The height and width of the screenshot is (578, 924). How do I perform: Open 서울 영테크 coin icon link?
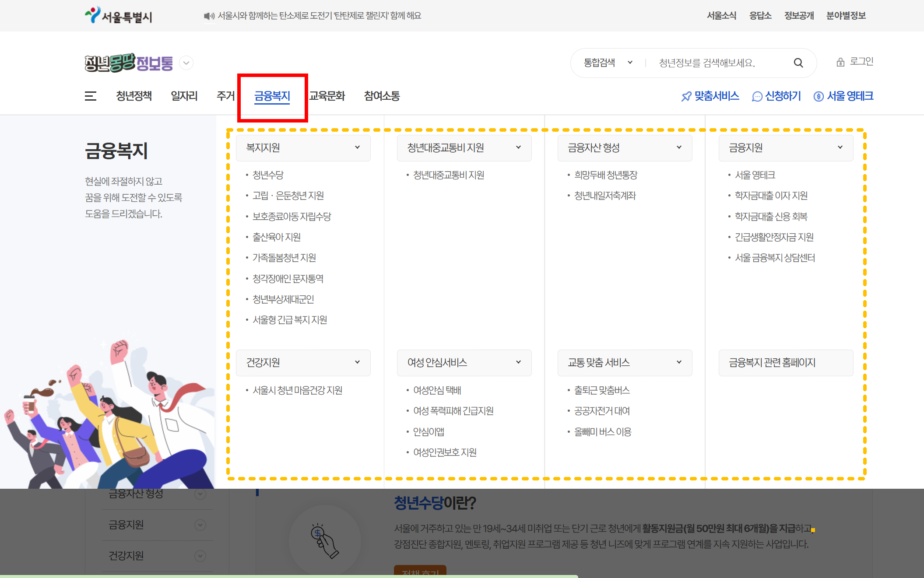(x=843, y=96)
